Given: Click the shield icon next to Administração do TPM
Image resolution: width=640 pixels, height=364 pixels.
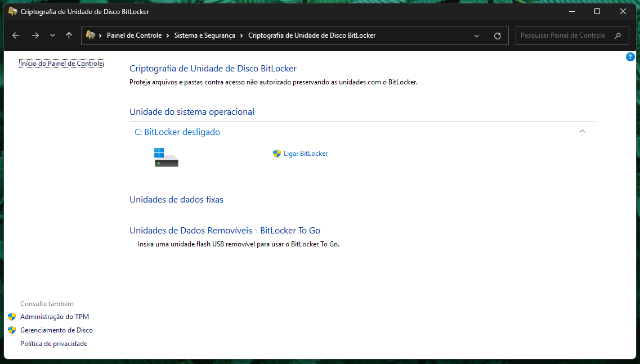Looking at the screenshot, I should point(12,317).
